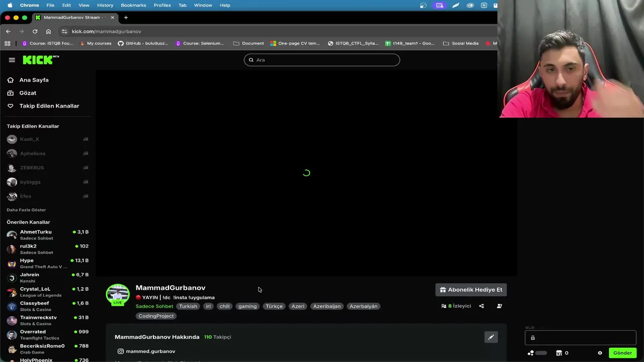Click the Kick logo

click(x=41, y=60)
